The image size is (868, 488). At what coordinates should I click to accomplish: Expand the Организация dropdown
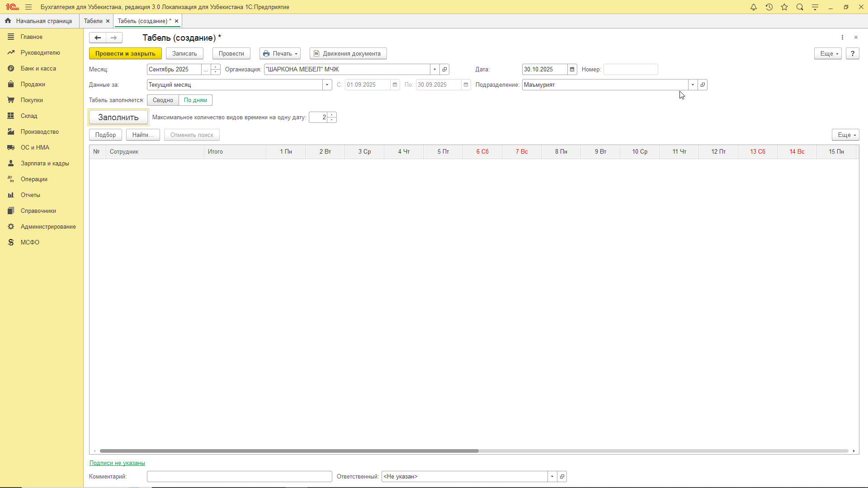[434, 70]
